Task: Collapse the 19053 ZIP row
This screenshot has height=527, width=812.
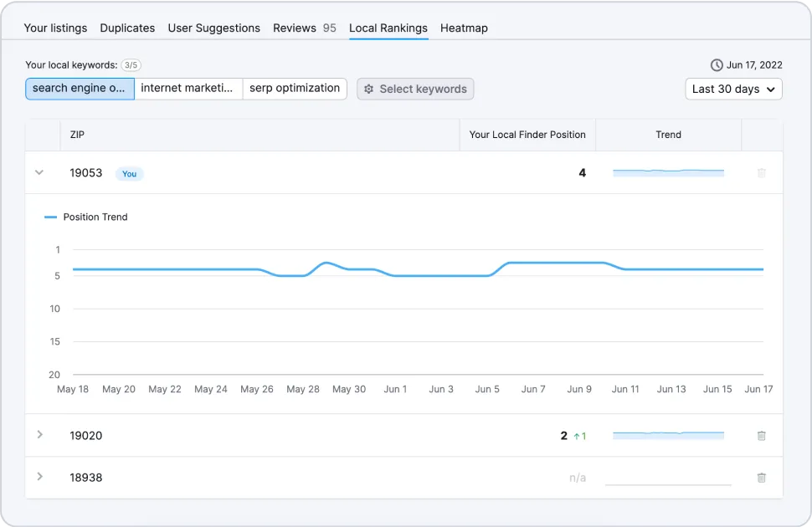Action: point(39,173)
